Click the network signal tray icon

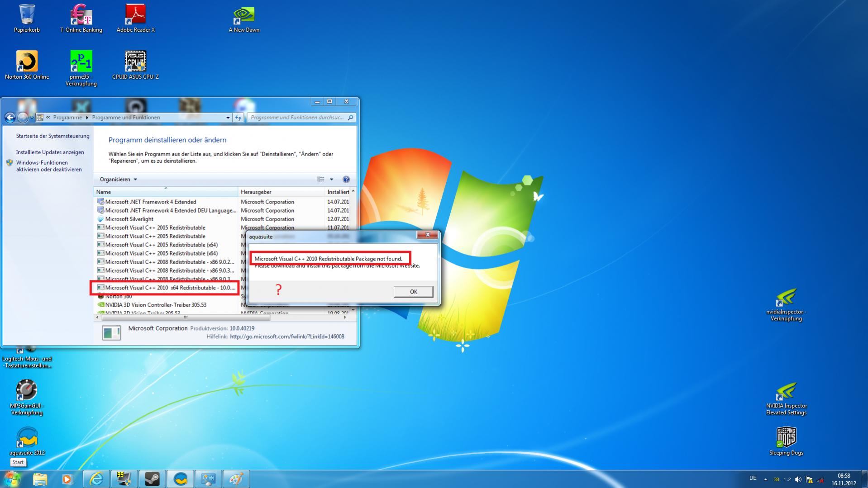[820, 479]
